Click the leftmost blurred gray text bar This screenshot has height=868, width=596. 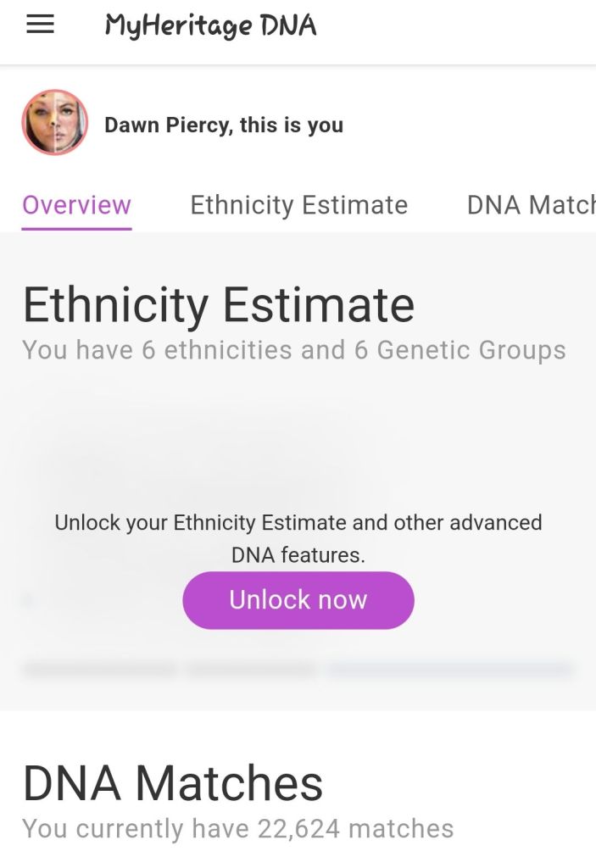click(99, 670)
